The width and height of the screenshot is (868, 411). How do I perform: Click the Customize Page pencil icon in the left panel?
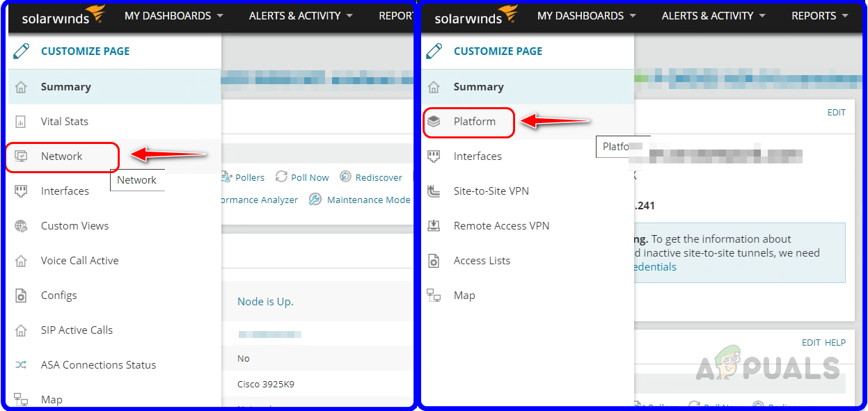(22, 51)
